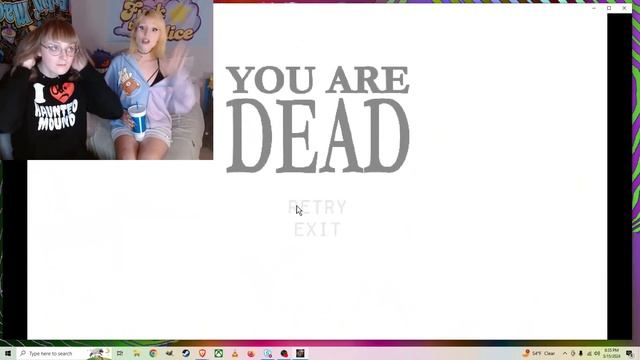640x360 pixels.
Task: Open the Steam taskbar icon
Action: pos(186,353)
